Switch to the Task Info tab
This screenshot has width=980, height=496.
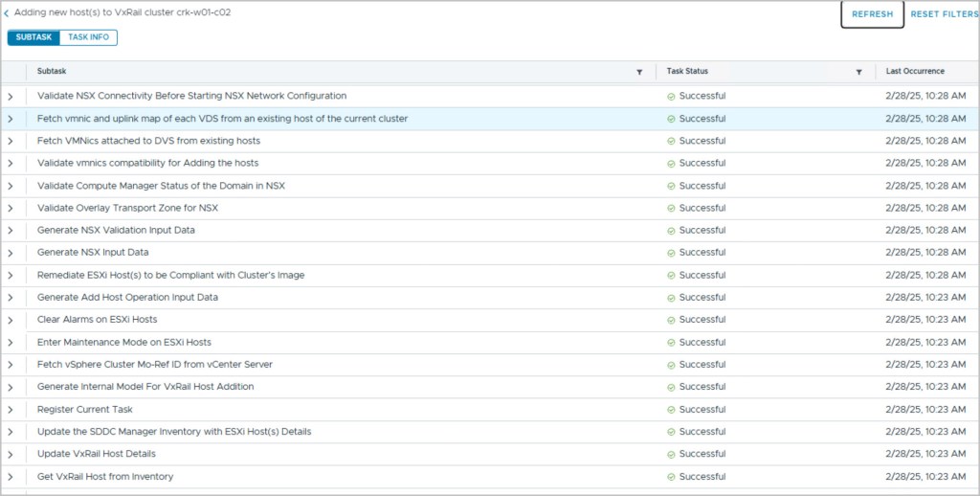coord(88,37)
